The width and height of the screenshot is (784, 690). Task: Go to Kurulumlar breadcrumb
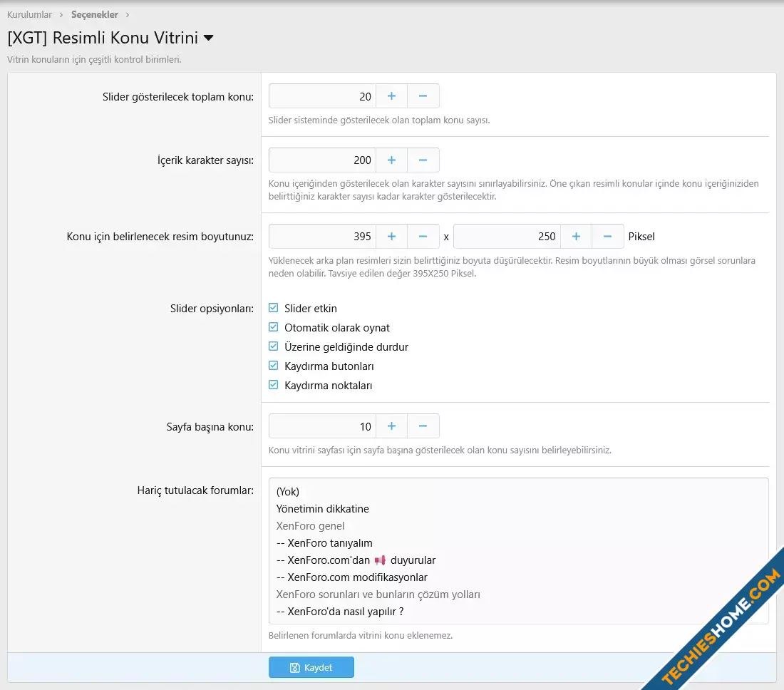click(29, 14)
